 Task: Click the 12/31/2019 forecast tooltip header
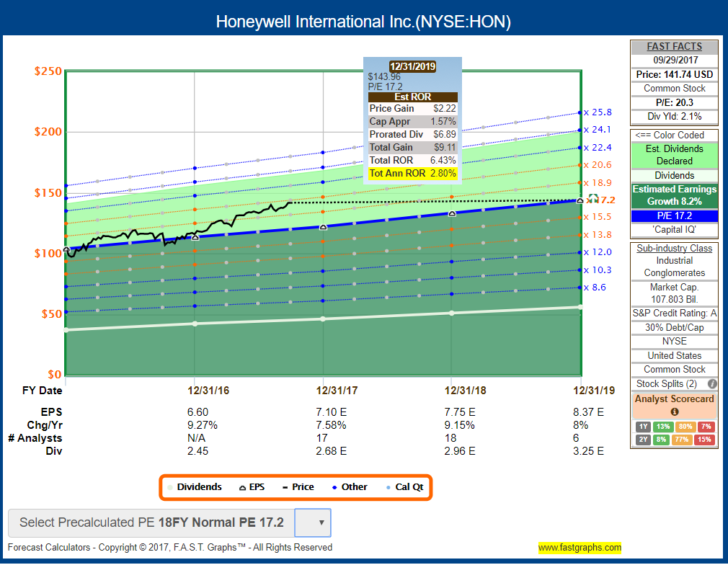tap(412, 66)
